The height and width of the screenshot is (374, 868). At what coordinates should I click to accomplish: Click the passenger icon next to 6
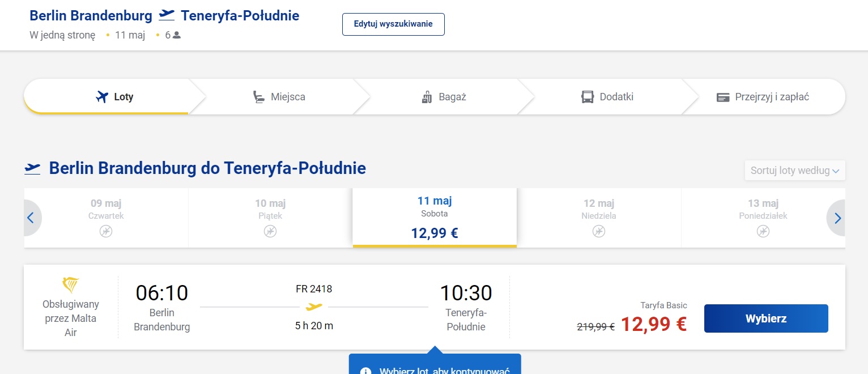pyautogui.click(x=177, y=35)
